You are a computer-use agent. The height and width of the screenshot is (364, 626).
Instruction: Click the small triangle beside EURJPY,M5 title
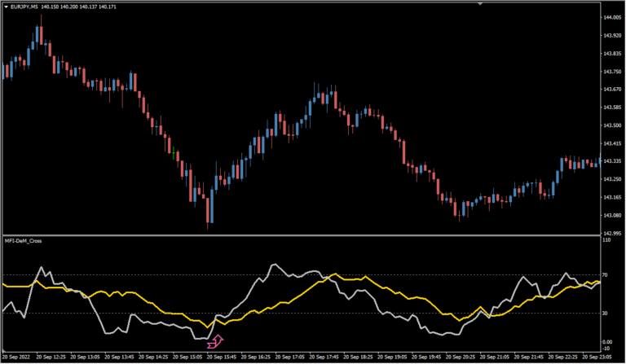click(x=6, y=7)
